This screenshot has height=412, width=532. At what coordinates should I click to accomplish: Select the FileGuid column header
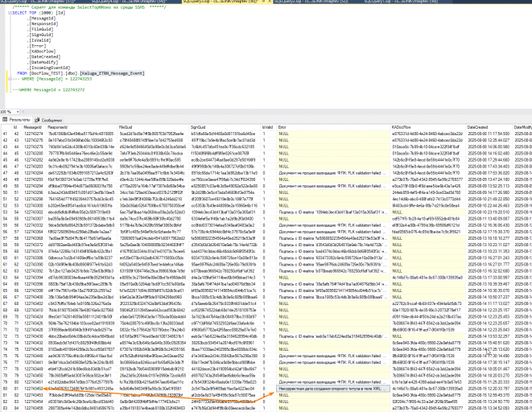click(154, 127)
